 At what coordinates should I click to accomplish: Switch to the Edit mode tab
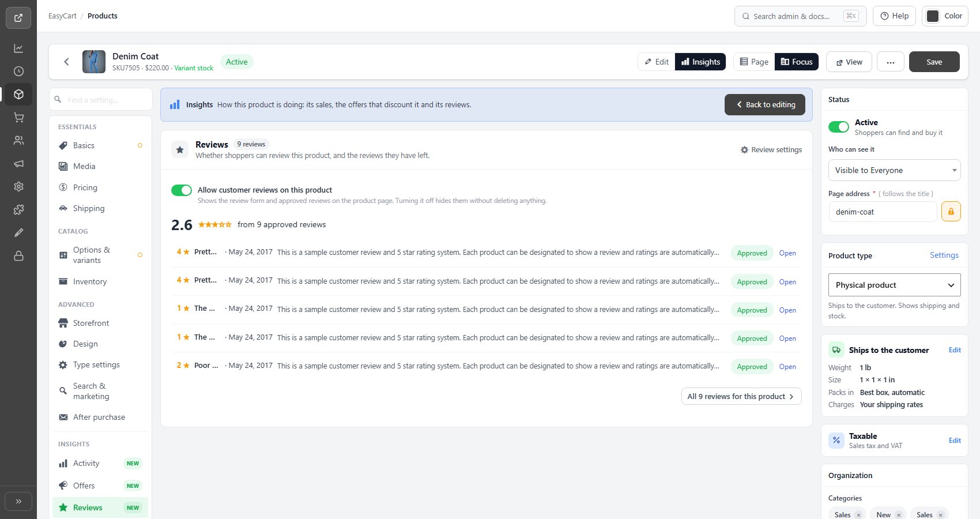(657, 62)
